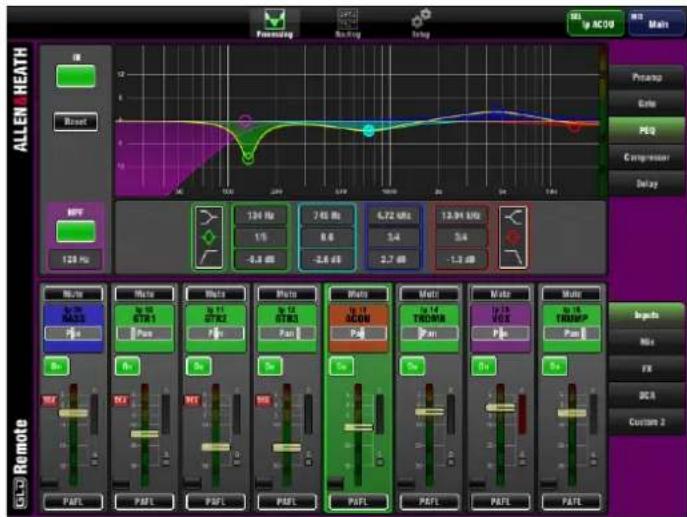Image resolution: width=687 pixels, height=517 pixels.
Task: Open the Processing page icon
Action: (x=275, y=24)
